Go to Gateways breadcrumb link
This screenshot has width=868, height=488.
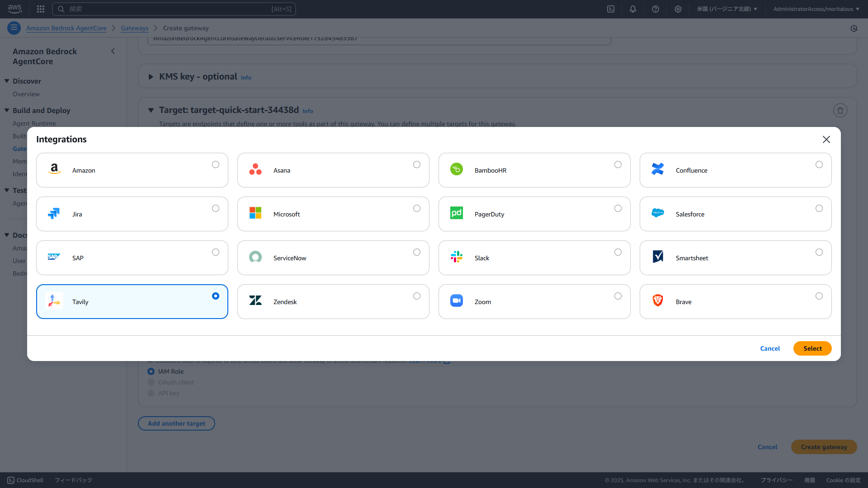click(x=134, y=28)
